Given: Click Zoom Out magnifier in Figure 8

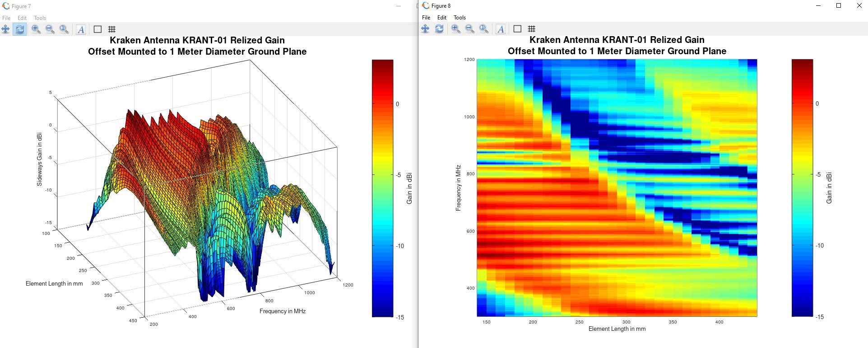Looking at the screenshot, I should (470, 29).
